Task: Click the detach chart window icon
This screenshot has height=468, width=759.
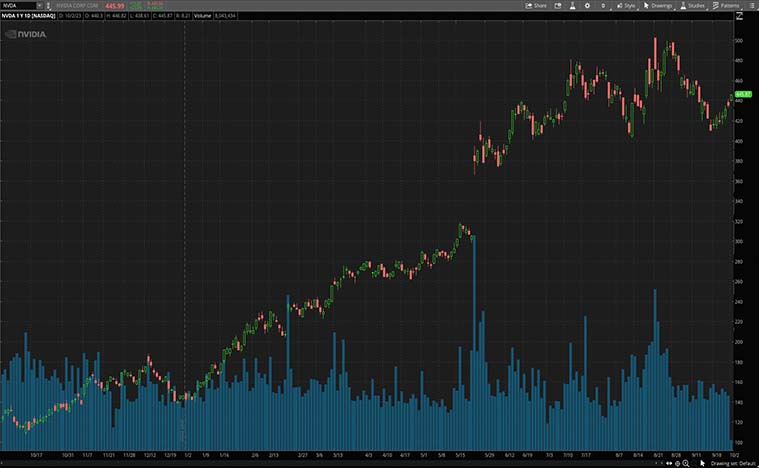Action: (x=558, y=5)
